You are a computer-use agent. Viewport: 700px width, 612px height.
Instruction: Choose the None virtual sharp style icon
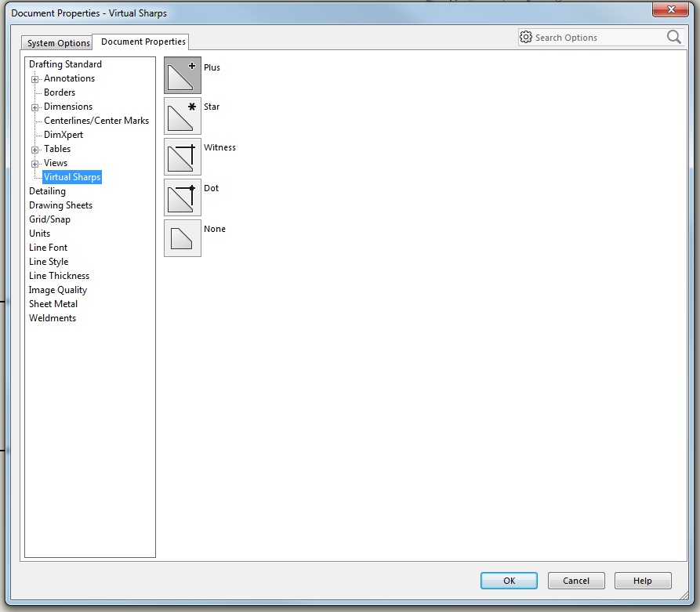click(x=183, y=238)
